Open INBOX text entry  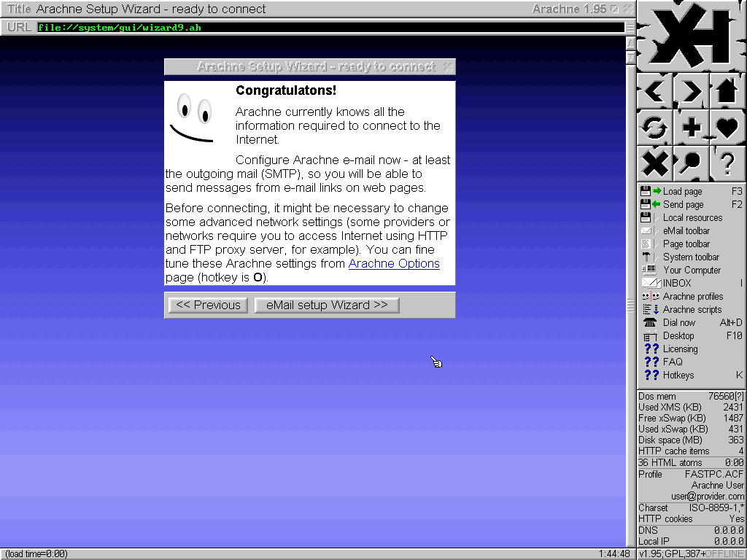(x=676, y=283)
